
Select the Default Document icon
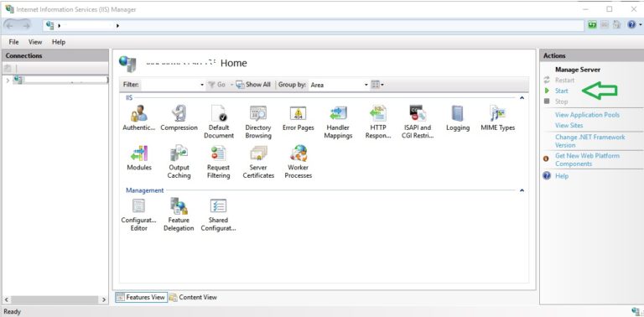[x=219, y=122]
